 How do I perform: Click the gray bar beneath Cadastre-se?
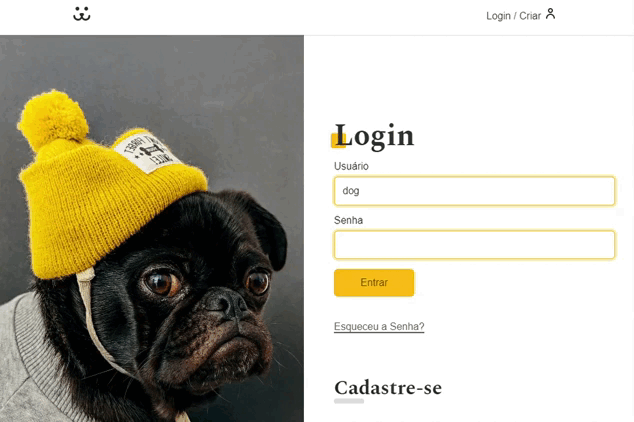coord(349,401)
